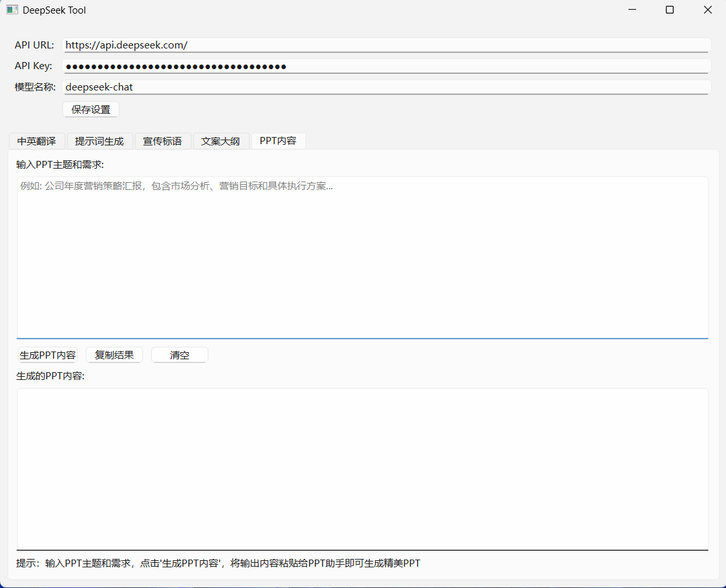This screenshot has height=588, width=726.
Task: Click the DeepSeek Tool app icon in title bar
Action: click(12, 10)
